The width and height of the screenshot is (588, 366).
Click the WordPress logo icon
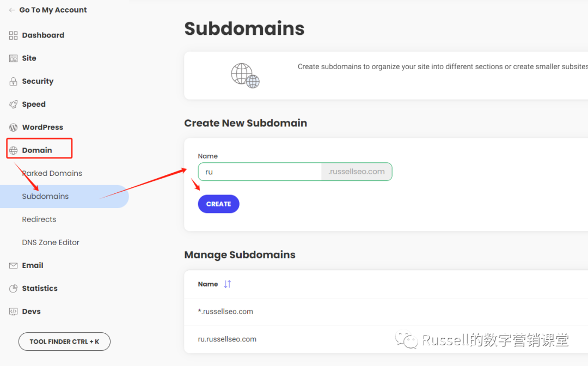14,127
